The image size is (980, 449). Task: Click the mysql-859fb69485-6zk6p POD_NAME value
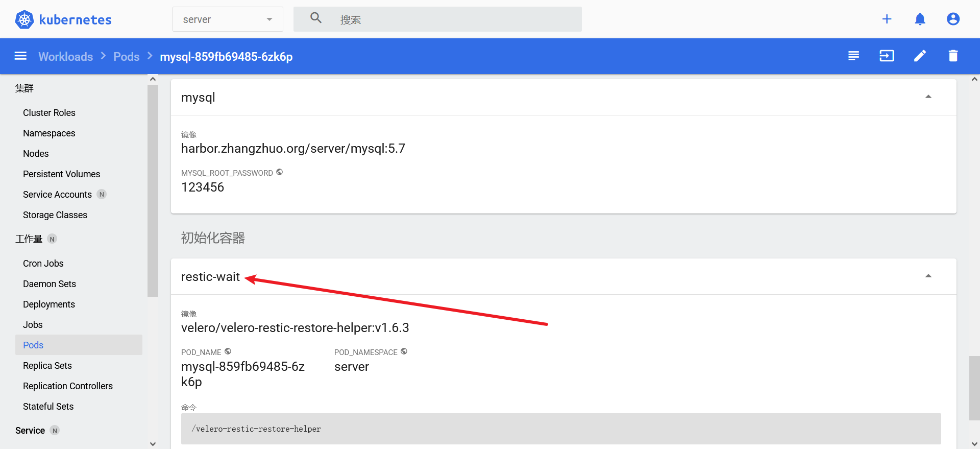[x=243, y=374]
